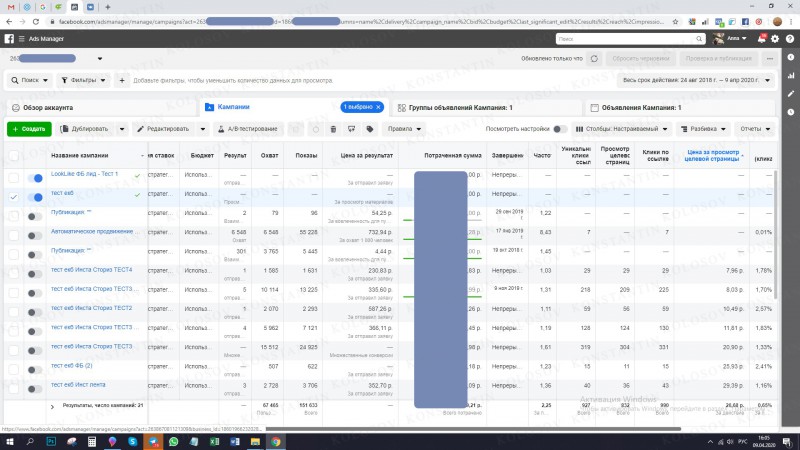The width and height of the screenshot is (800, 450).
Task: Click the horizontal scrollbar below the table
Action: 472,429
